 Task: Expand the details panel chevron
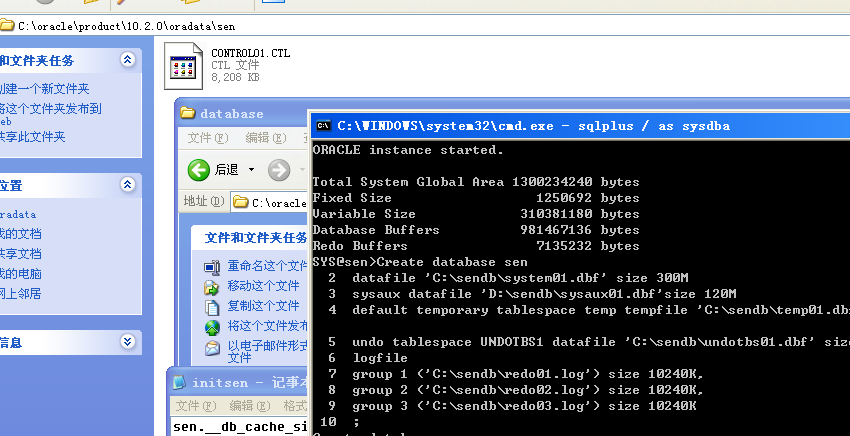(x=128, y=342)
